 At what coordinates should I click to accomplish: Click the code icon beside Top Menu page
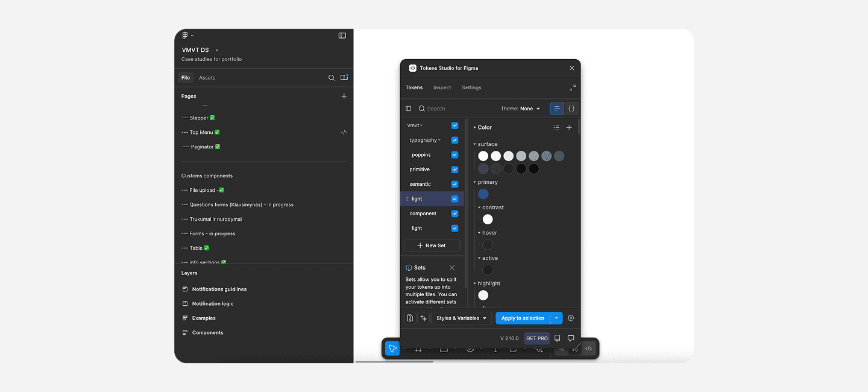tap(344, 132)
